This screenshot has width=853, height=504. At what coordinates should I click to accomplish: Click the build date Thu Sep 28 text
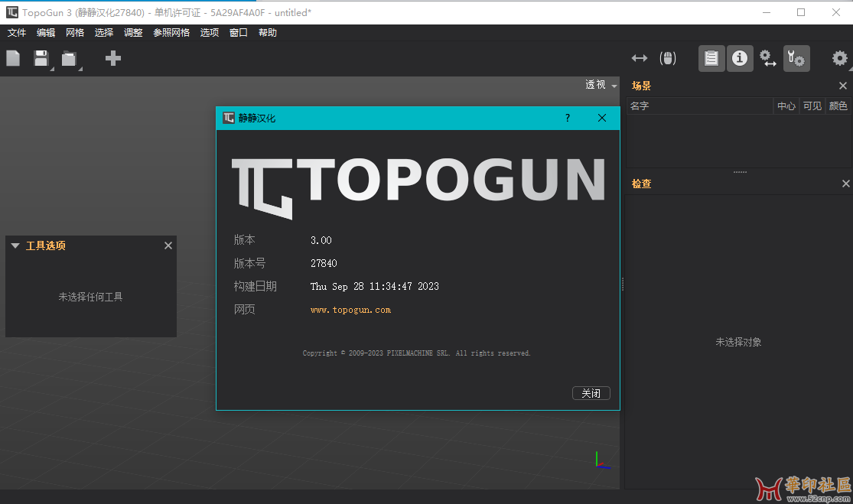tap(375, 287)
